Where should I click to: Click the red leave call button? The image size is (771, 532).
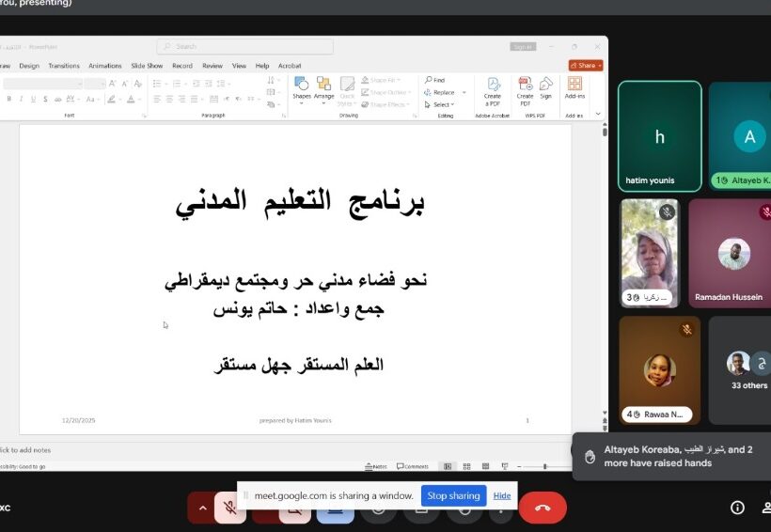pyautogui.click(x=543, y=508)
